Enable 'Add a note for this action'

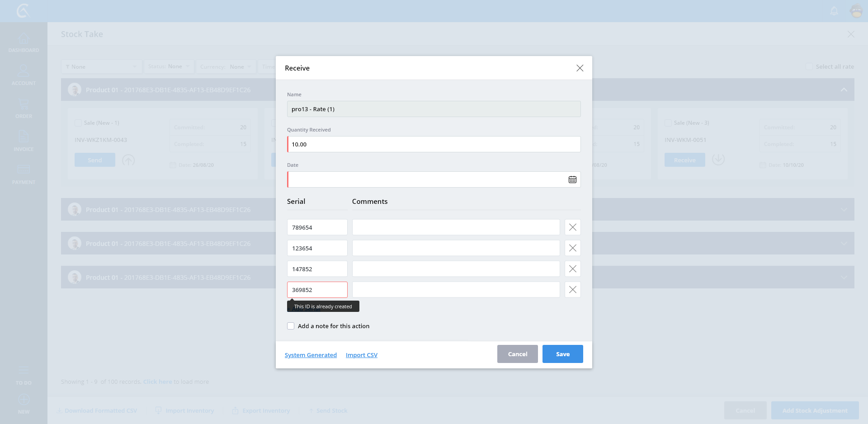pos(291,326)
